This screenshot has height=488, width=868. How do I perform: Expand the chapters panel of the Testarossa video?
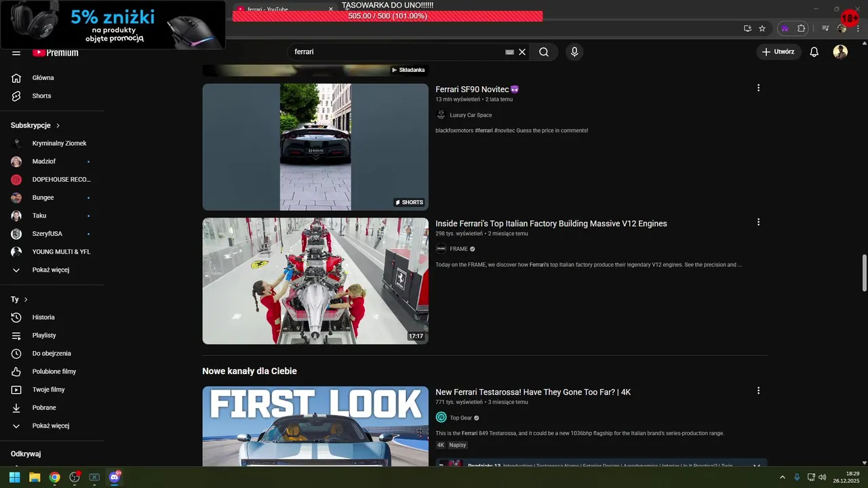tap(757, 466)
